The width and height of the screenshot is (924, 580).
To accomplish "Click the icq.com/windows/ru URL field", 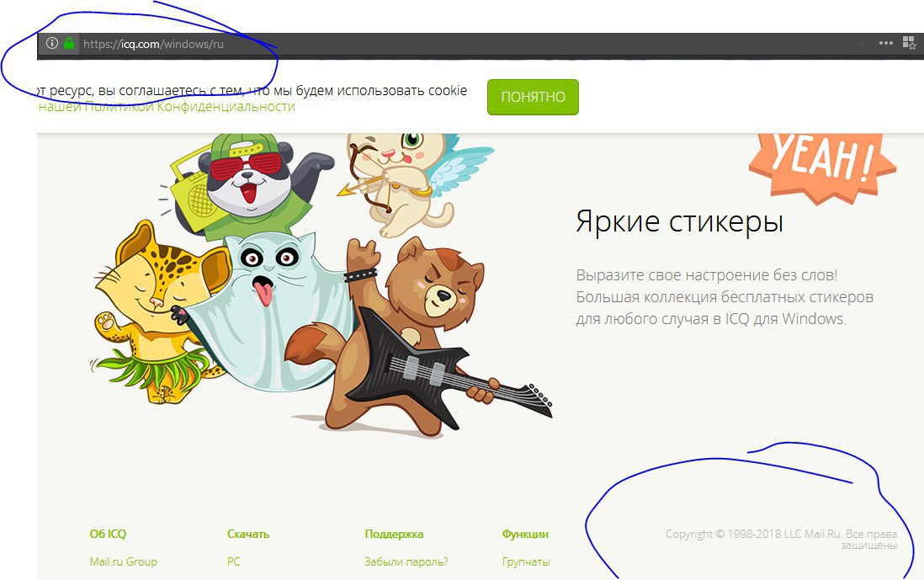I will [x=153, y=44].
